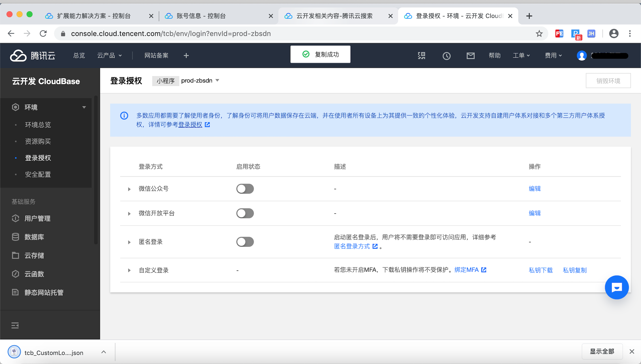Toggle 微信开放平台 login enable switch
The width and height of the screenshot is (641, 364).
tap(245, 213)
